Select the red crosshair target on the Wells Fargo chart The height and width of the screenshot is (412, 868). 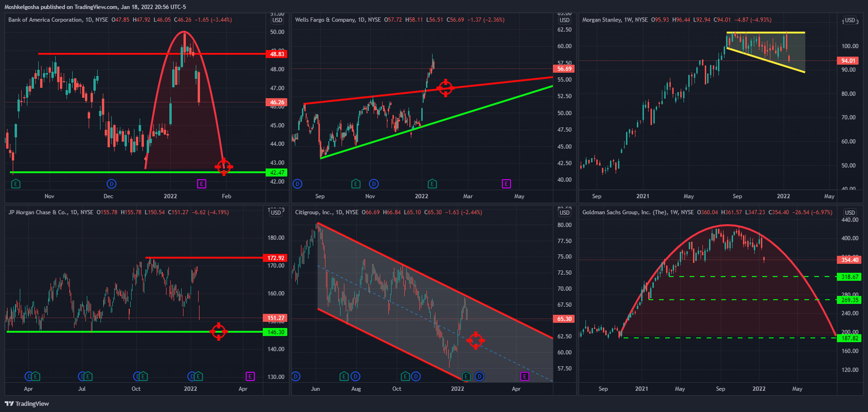click(x=445, y=88)
